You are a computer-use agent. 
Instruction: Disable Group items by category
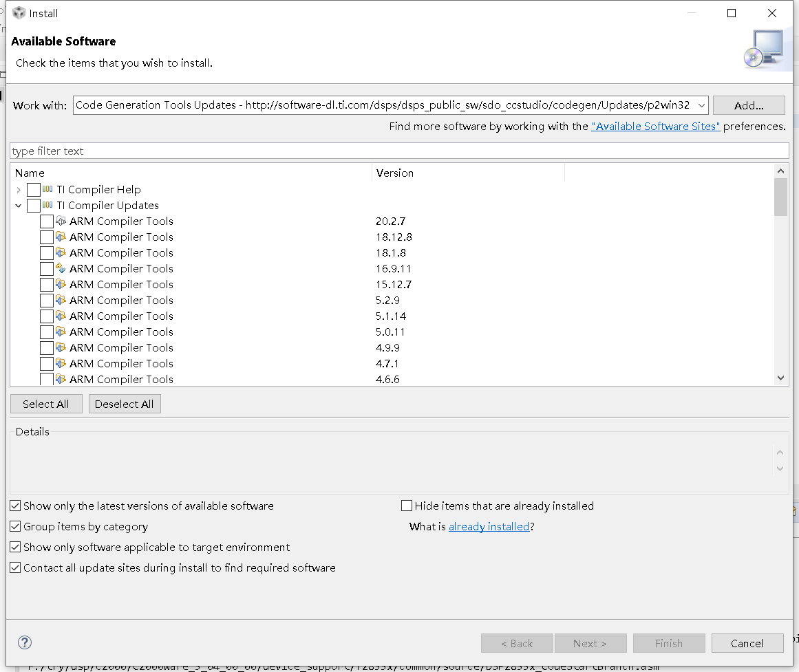click(x=15, y=526)
